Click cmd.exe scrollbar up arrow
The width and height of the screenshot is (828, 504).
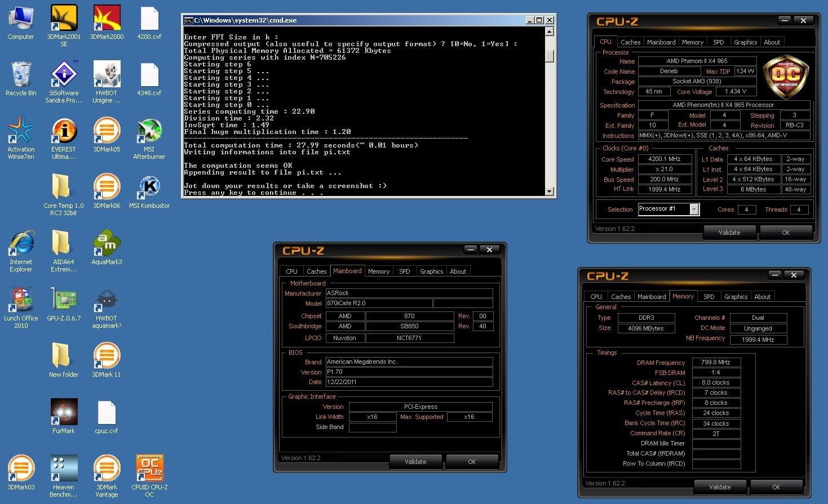click(x=550, y=32)
